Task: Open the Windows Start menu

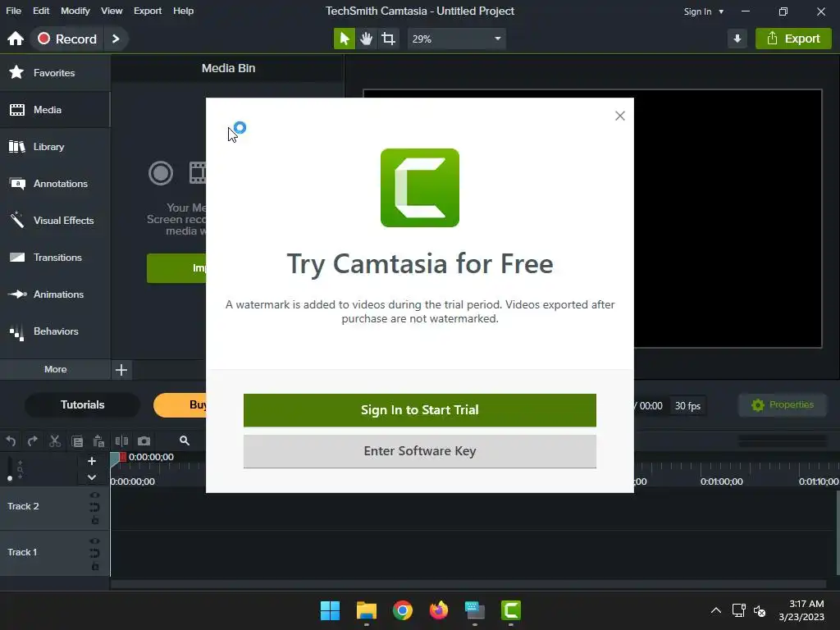Action: [x=330, y=610]
